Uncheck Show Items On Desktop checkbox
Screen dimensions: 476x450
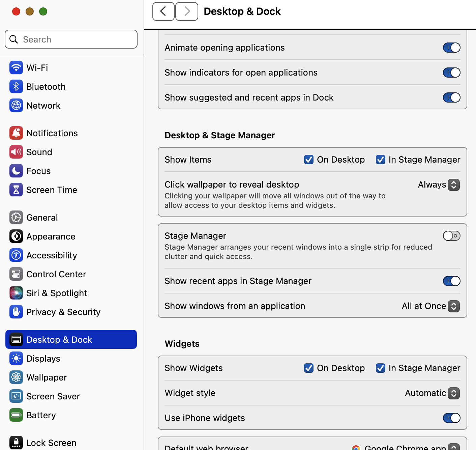click(x=309, y=160)
